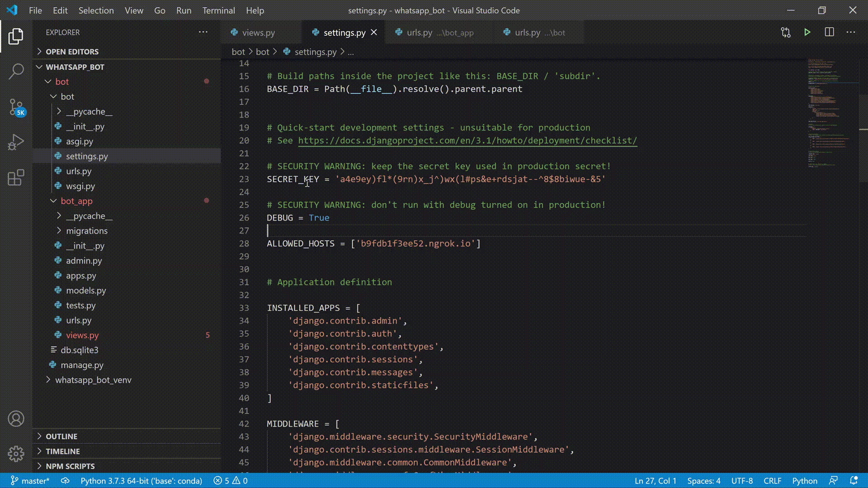Open the Run and Debug view
The height and width of the screenshot is (488, 868).
[x=16, y=142]
